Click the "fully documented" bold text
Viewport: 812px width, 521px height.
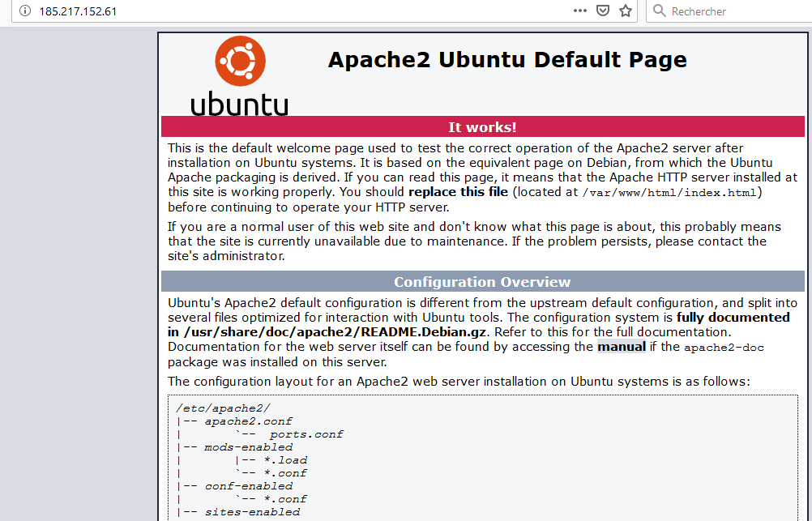tap(733, 318)
